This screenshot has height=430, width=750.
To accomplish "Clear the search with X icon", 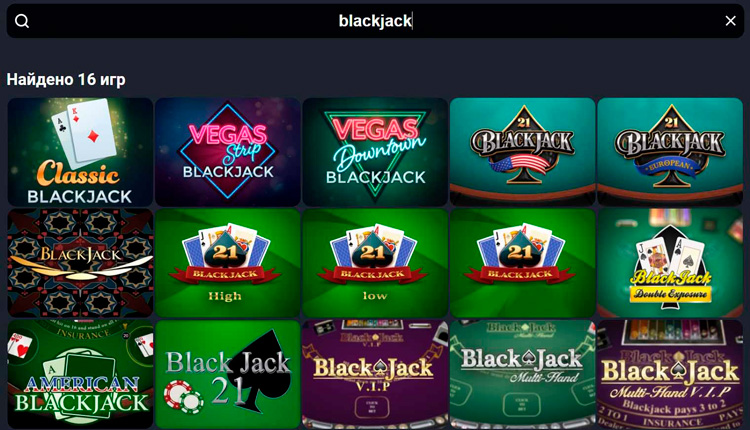I will click(730, 21).
